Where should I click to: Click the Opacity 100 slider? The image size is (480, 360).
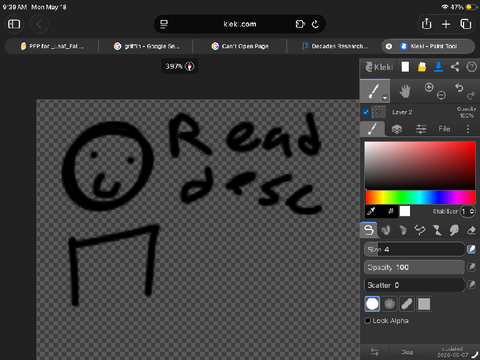414,267
